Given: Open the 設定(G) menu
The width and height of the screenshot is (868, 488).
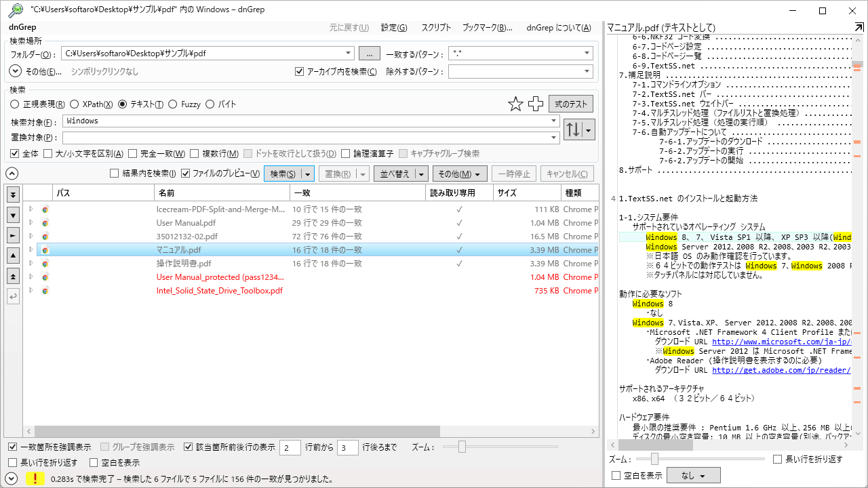Looking at the screenshot, I should click(x=394, y=28).
